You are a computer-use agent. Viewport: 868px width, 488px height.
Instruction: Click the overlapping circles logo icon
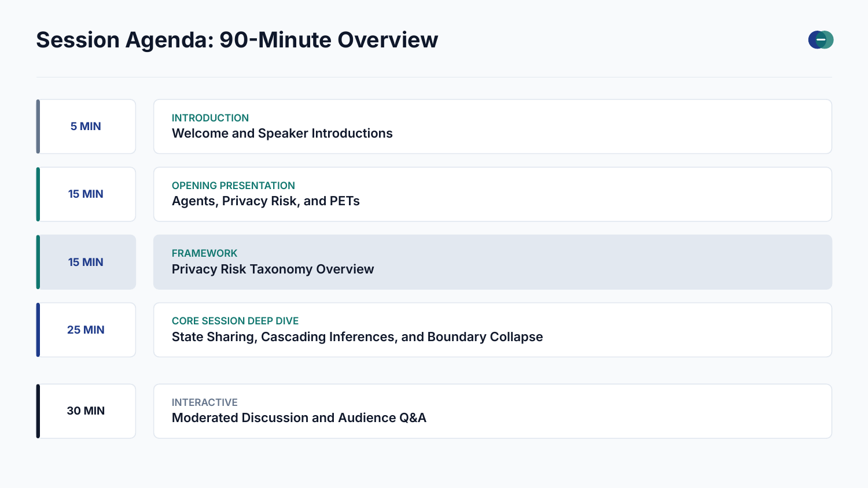(x=821, y=40)
